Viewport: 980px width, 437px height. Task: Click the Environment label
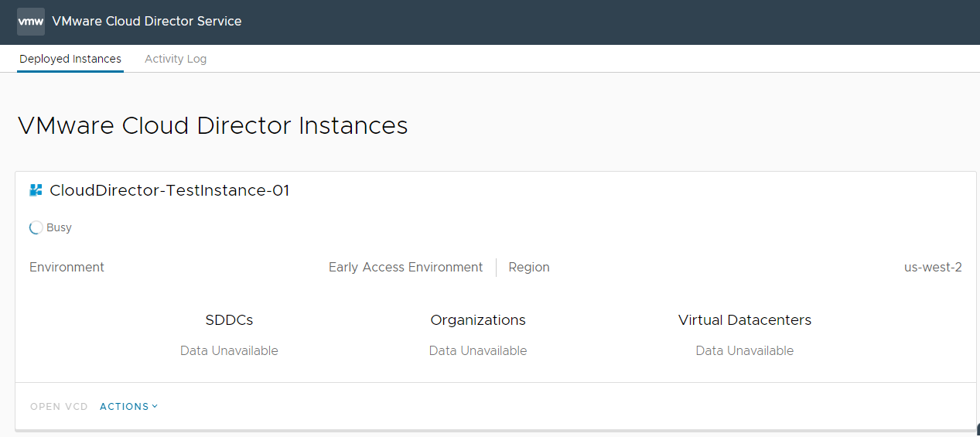[x=67, y=267]
